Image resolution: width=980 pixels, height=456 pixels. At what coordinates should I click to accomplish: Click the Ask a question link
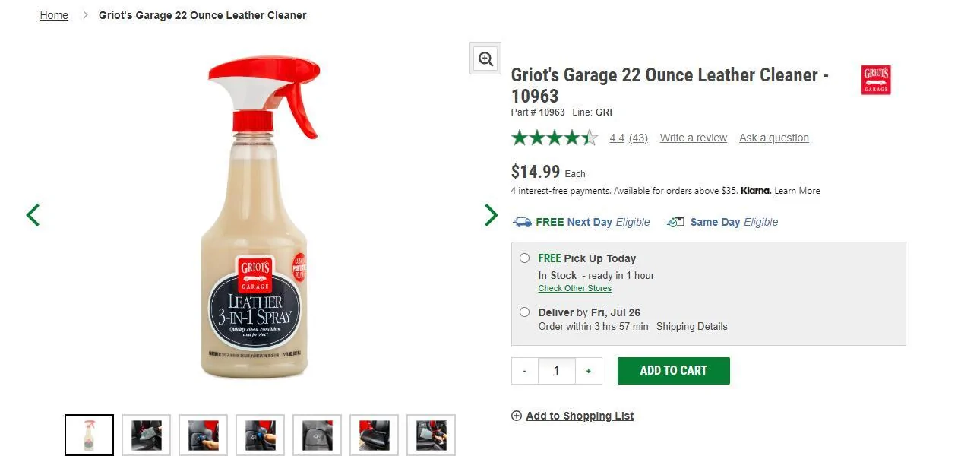(773, 138)
